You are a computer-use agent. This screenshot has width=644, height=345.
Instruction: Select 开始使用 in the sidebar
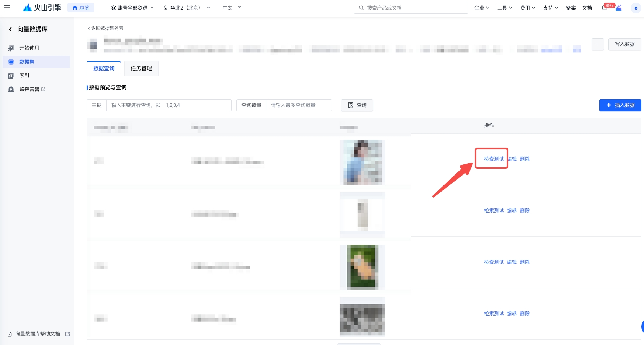(36, 48)
